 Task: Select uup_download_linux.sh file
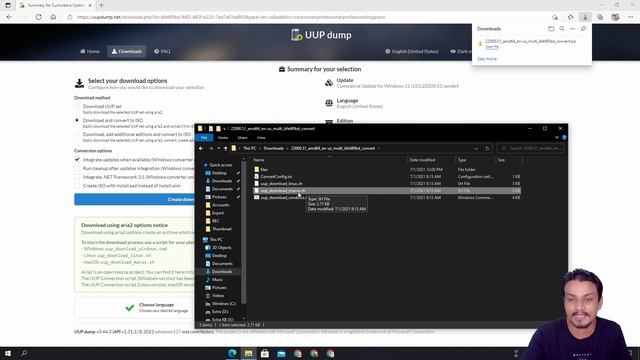pyautogui.click(x=281, y=184)
